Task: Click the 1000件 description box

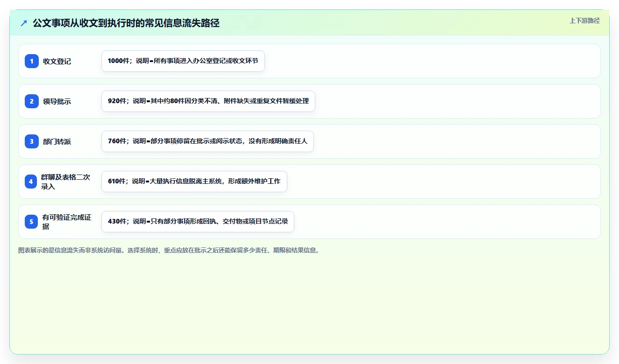Action: pyautogui.click(x=183, y=61)
